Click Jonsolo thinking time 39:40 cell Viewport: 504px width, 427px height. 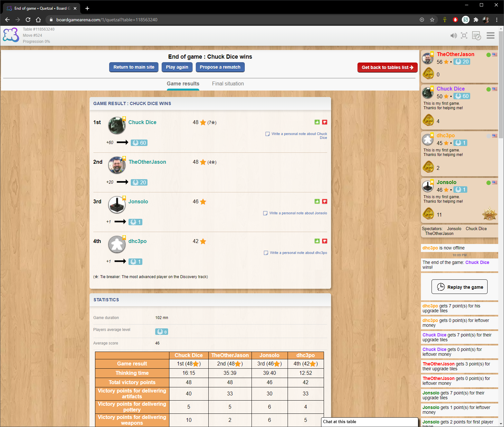[269, 373]
